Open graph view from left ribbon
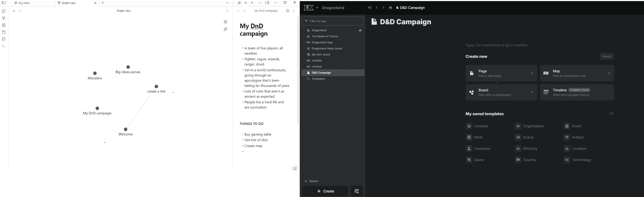The image size is (644, 197). (x=4, y=18)
